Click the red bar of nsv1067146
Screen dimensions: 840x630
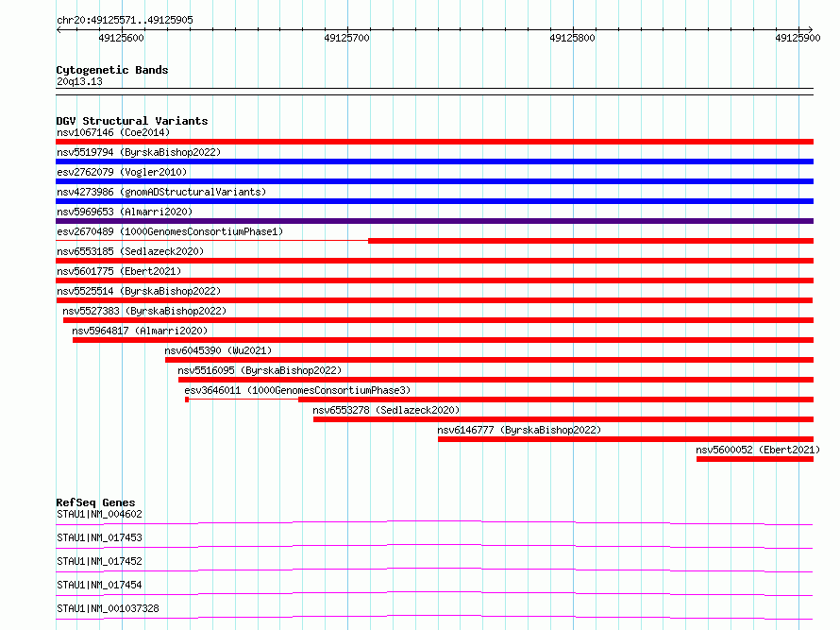434,142
